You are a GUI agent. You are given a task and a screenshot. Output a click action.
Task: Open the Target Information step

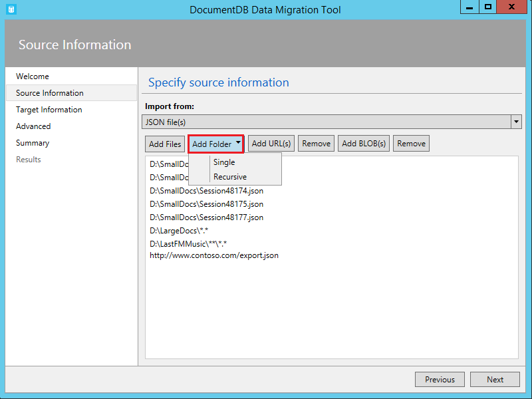point(49,110)
